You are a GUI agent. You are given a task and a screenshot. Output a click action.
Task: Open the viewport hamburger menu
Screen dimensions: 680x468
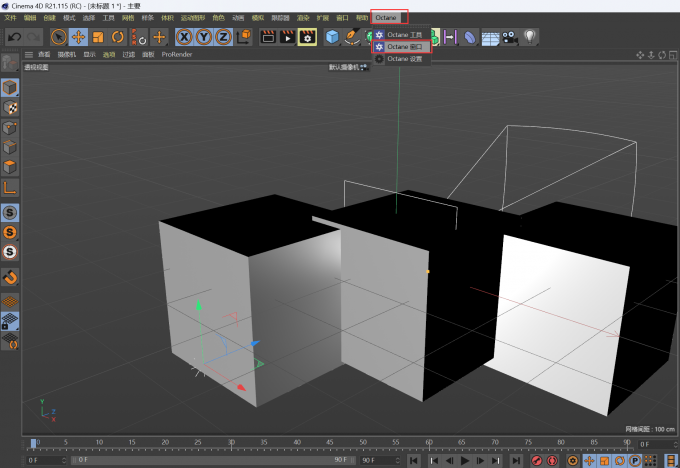29,54
